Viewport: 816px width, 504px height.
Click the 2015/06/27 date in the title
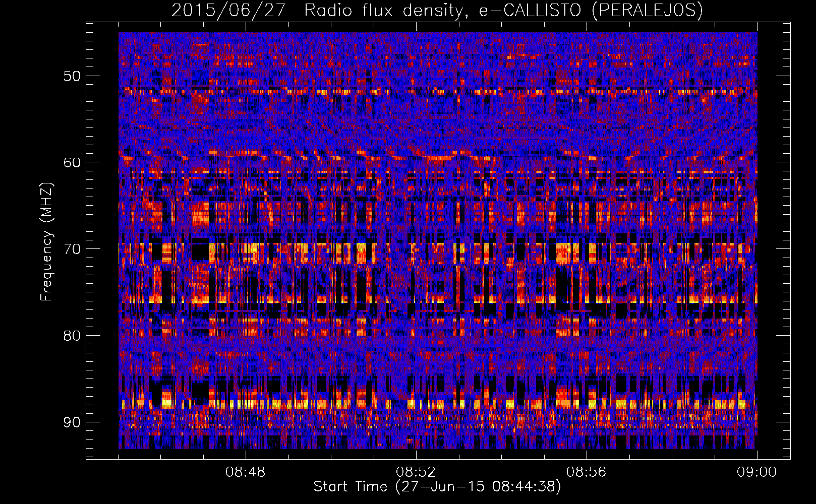click(229, 10)
